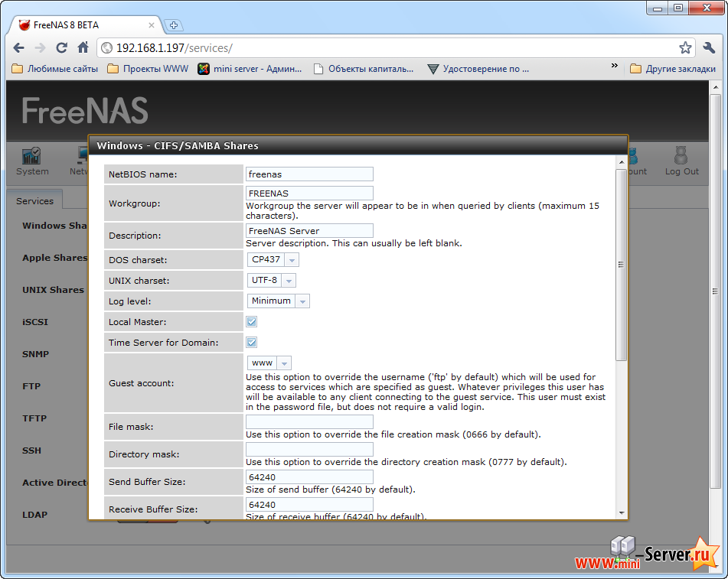Open the Chrome wrench settings menu

[x=709, y=47]
